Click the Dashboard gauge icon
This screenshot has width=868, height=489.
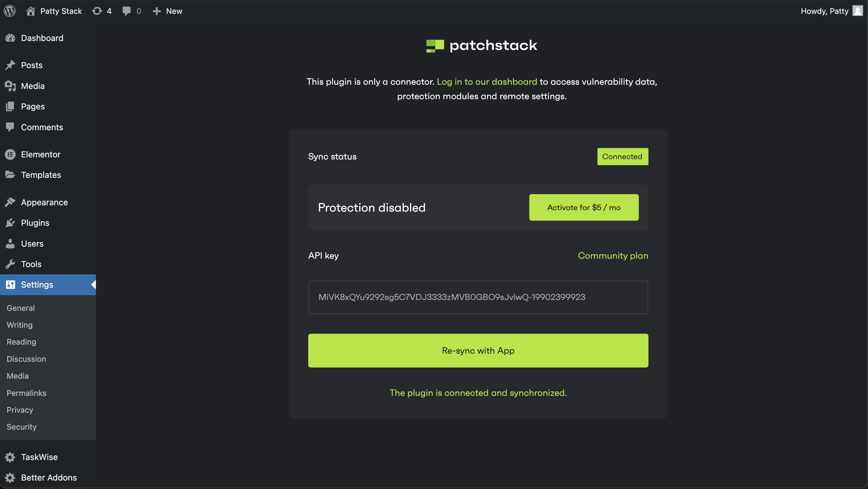click(10, 38)
